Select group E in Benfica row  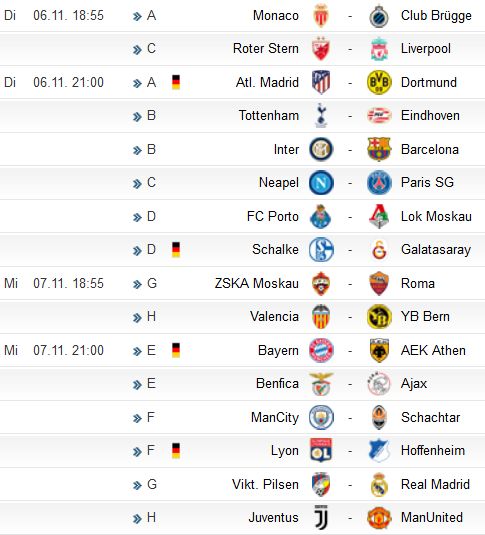(151, 383)
